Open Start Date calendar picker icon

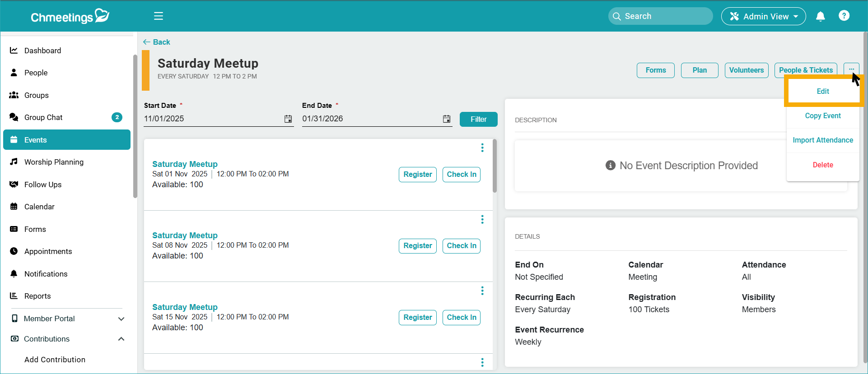[288, 119]
